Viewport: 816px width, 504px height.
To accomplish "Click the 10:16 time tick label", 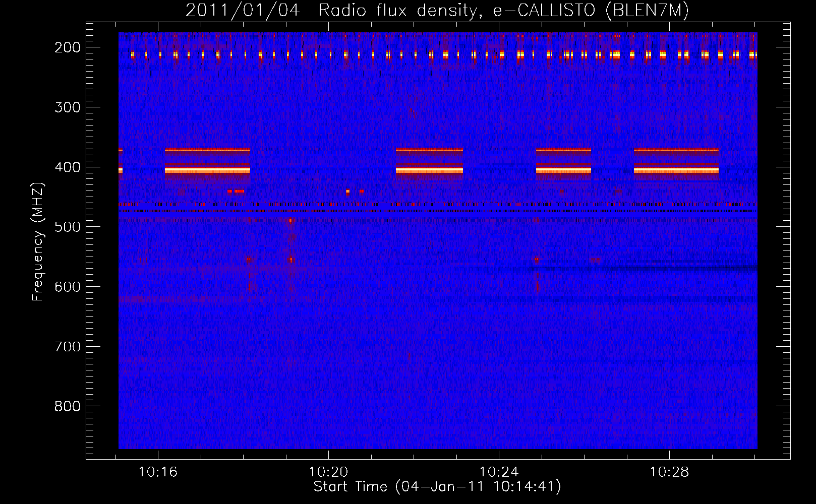I will [x=158, y=472].
